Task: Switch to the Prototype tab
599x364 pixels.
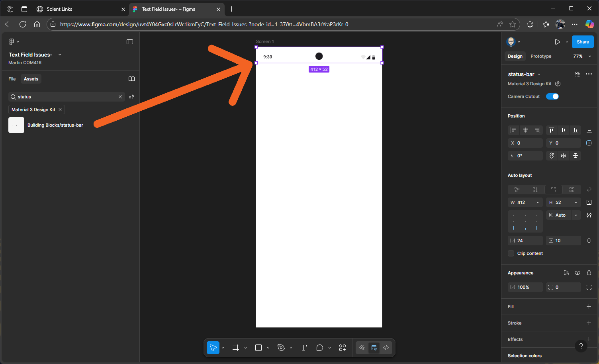Action: [541, 56]
